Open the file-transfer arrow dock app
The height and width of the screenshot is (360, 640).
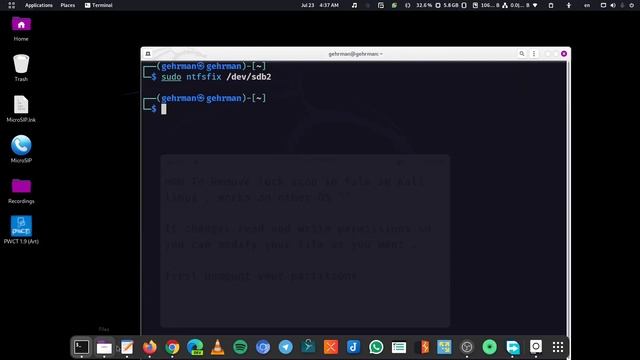coord(513,347)
